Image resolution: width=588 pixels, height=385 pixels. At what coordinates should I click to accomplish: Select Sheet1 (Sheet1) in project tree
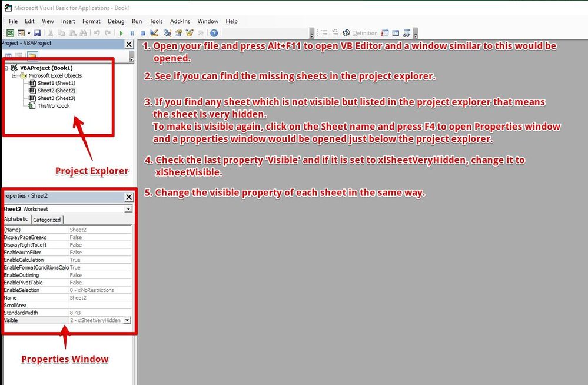[57, 83]
